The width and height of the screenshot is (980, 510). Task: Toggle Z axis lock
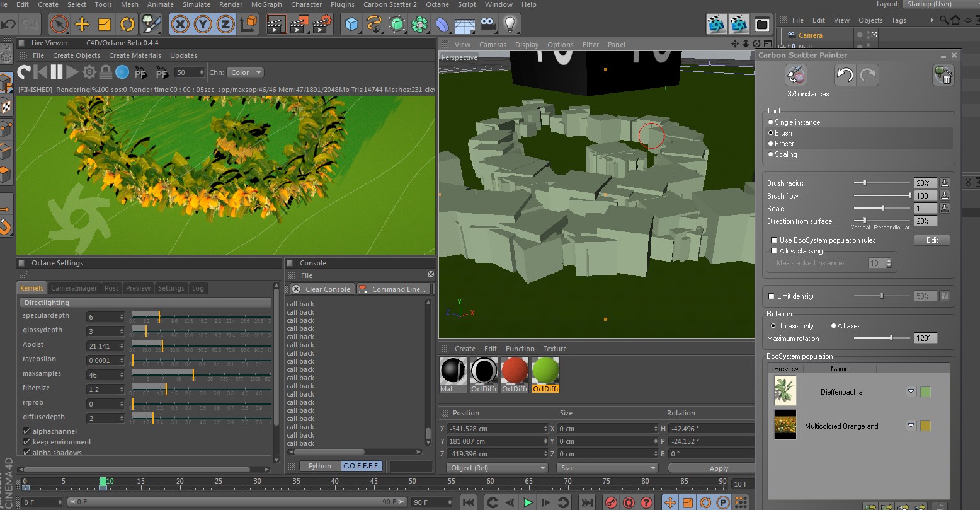[225, 25]
